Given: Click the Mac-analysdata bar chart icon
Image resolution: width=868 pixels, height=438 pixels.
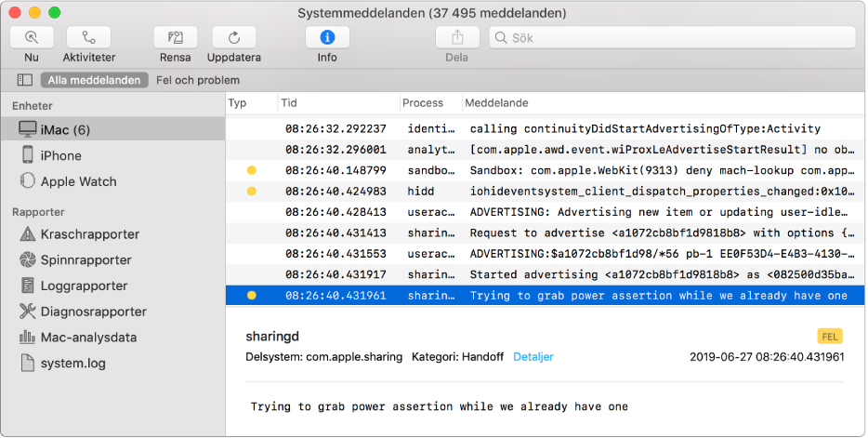Looking at the screenshot, I should coord(27,337).
